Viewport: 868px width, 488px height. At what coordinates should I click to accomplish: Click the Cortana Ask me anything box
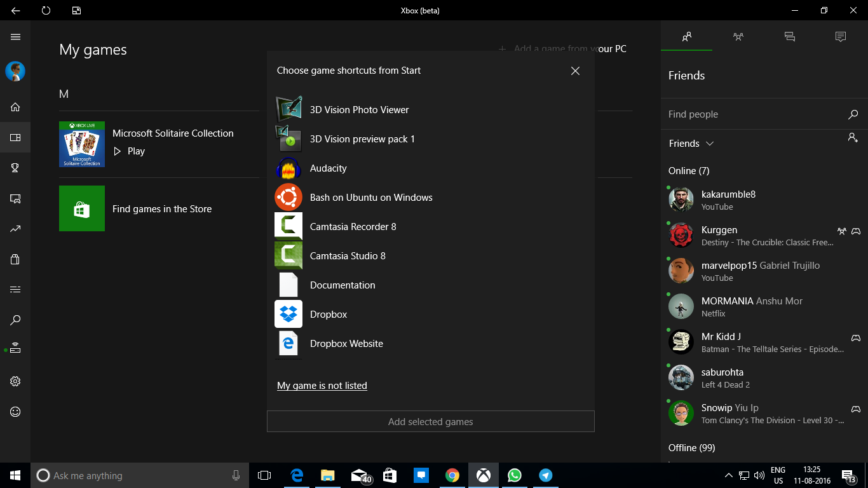point(139,475)
